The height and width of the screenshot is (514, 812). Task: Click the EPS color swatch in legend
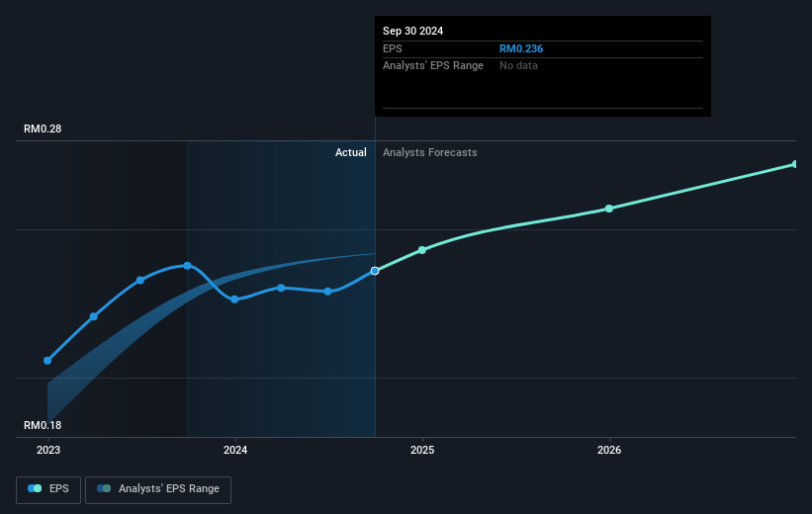click(35, 488)
